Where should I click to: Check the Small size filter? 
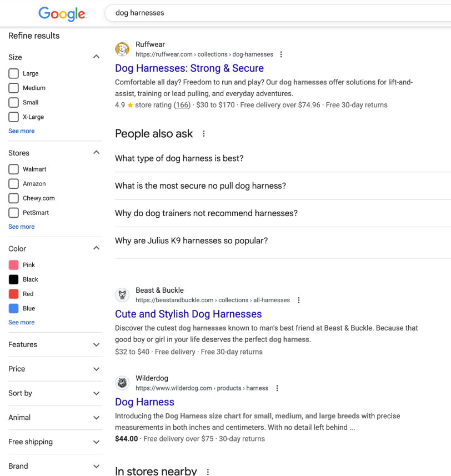(x=14, y=103)
